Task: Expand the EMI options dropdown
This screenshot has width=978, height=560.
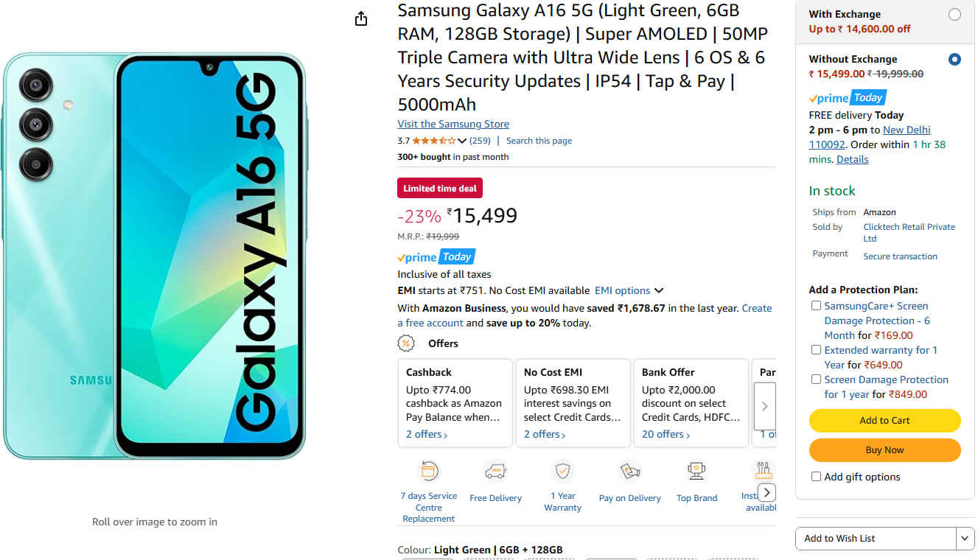Action: (x=629, y=290)
